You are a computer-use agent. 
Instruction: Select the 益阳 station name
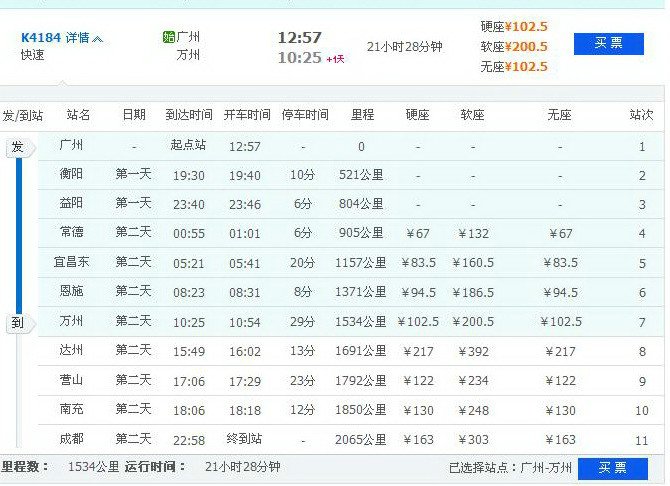[x=71, y=203]
